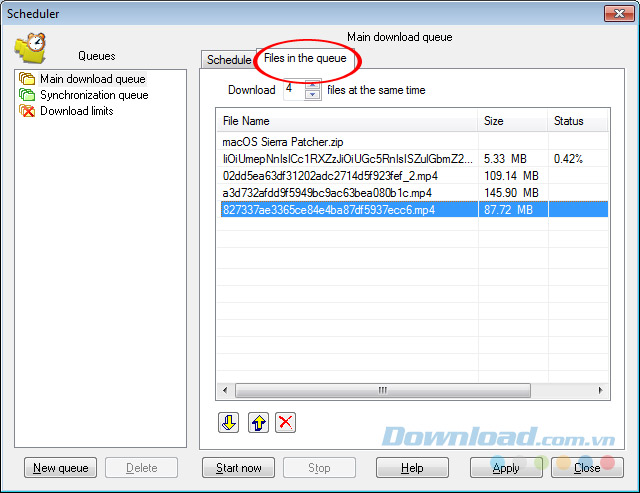Click the Start now button

point(238,468)
